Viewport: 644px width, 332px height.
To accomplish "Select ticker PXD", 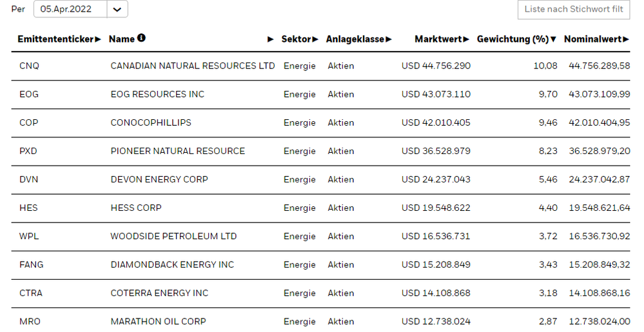I will pos(28,151).
